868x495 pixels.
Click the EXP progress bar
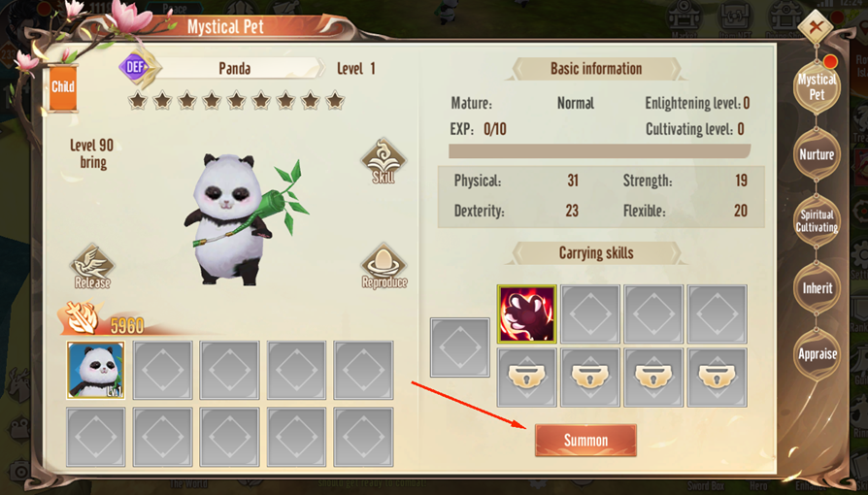(x=599, y=151)
